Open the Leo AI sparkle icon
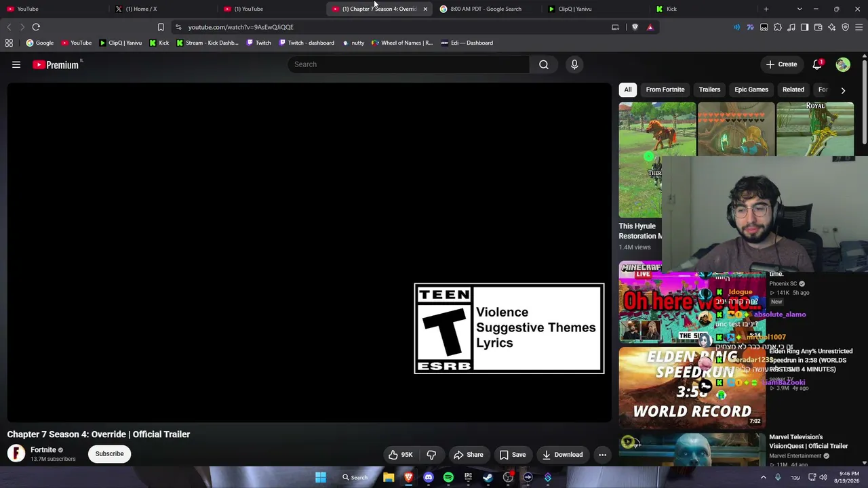The height and width of the screenshot is (488, 868). 832,27
